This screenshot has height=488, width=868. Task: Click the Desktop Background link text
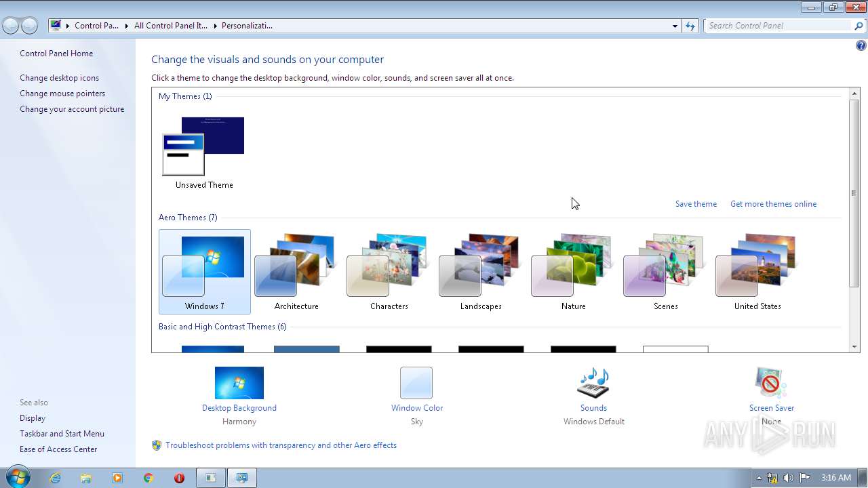click(239, 408)
